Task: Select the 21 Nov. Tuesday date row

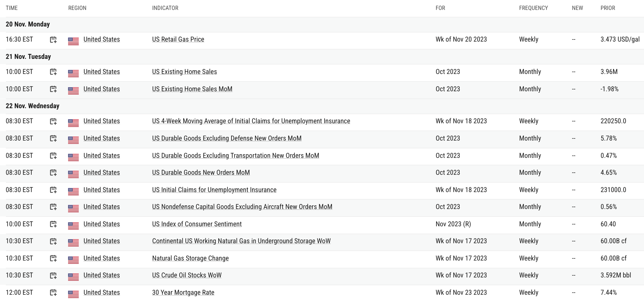Action: 322,57
